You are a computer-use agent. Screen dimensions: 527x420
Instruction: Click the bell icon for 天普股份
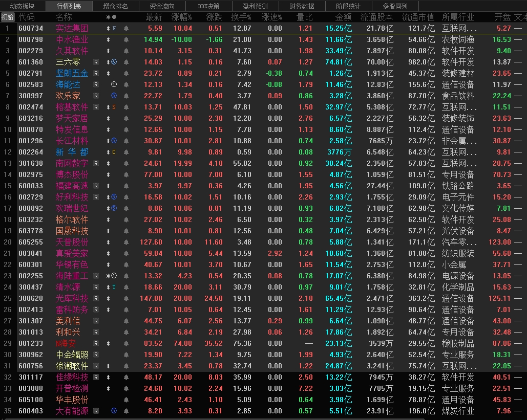pyautogui.click(x=126, y=242)
